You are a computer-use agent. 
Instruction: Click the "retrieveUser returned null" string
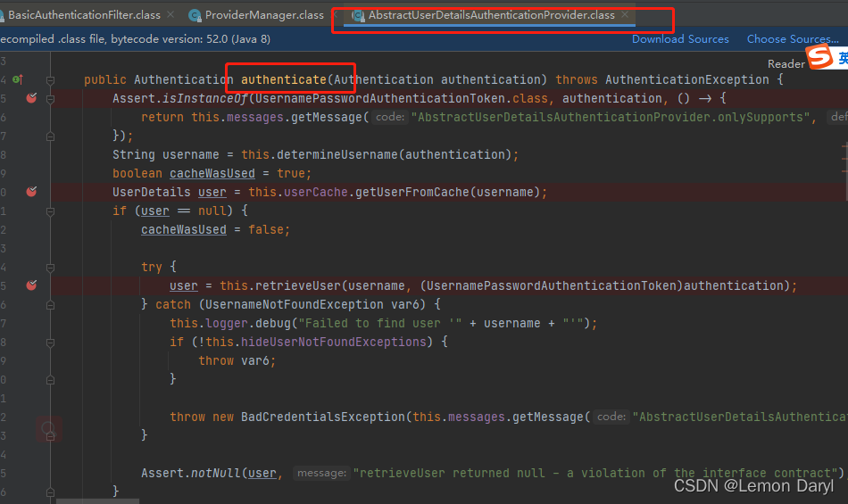pos(596,473)
